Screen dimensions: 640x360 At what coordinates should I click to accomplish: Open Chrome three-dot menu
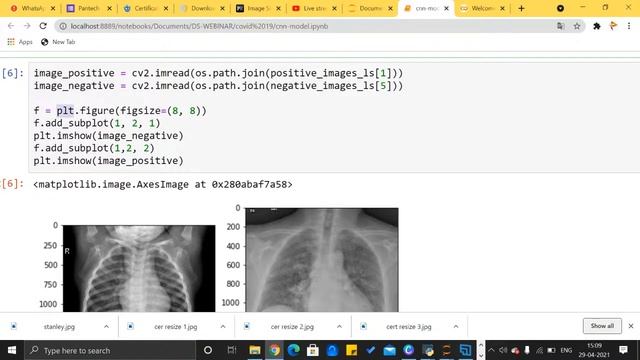tap(629, 26)
